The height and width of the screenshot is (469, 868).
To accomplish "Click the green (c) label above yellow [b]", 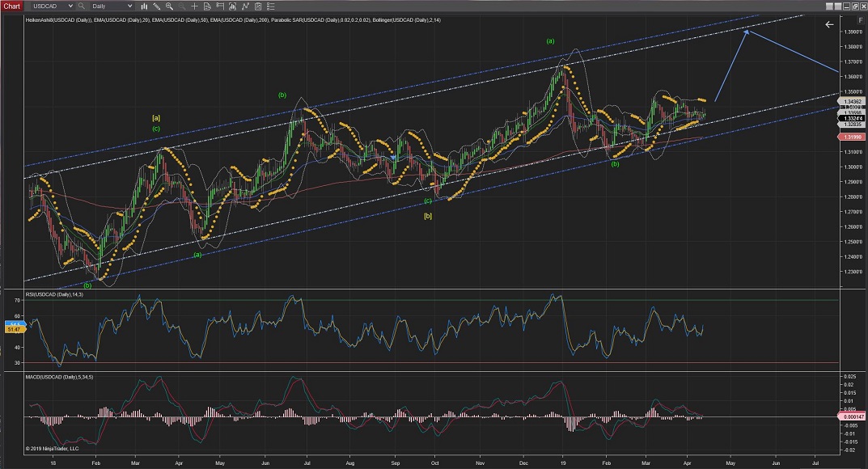I will pos(428,201).
